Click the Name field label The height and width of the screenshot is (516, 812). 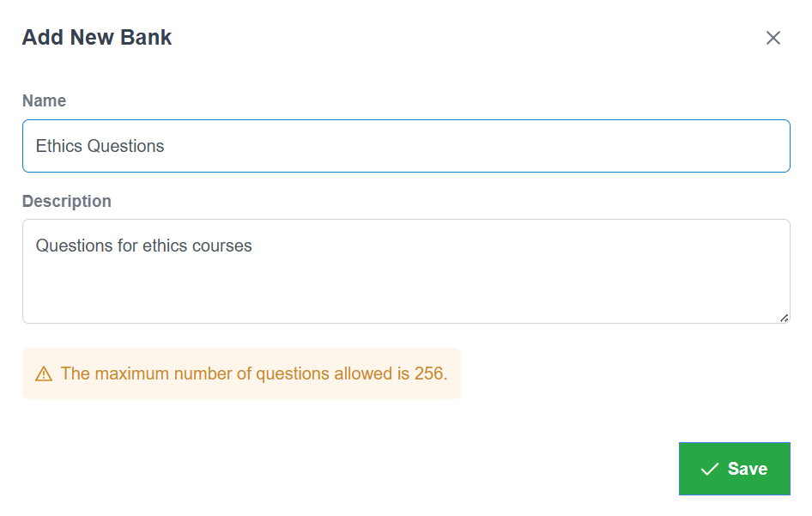(44, 100)
